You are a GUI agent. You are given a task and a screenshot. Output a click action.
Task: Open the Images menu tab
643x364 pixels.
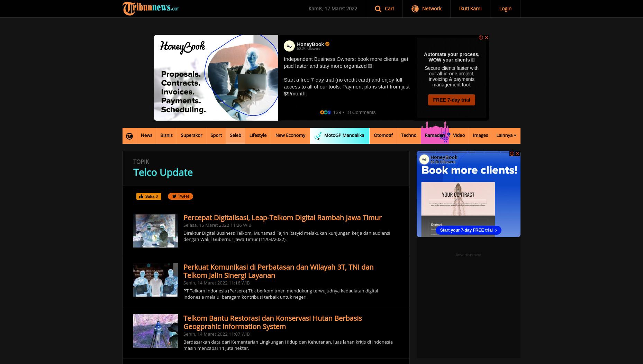480,135
